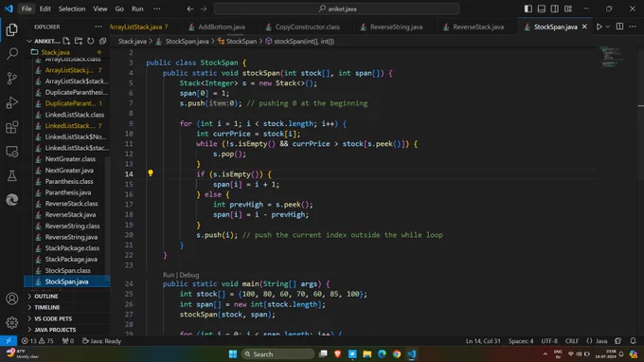Open the Extensions view
Image resolution: width=644 pixels, height=362 pixels.
[x=12, y=127]
